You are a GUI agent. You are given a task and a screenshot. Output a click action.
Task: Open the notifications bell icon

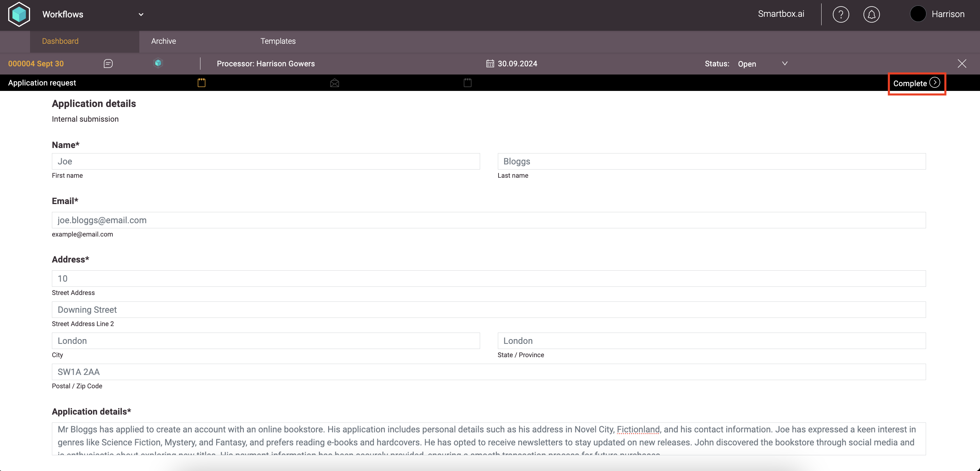pyautogui.click(x=871, y=14)
